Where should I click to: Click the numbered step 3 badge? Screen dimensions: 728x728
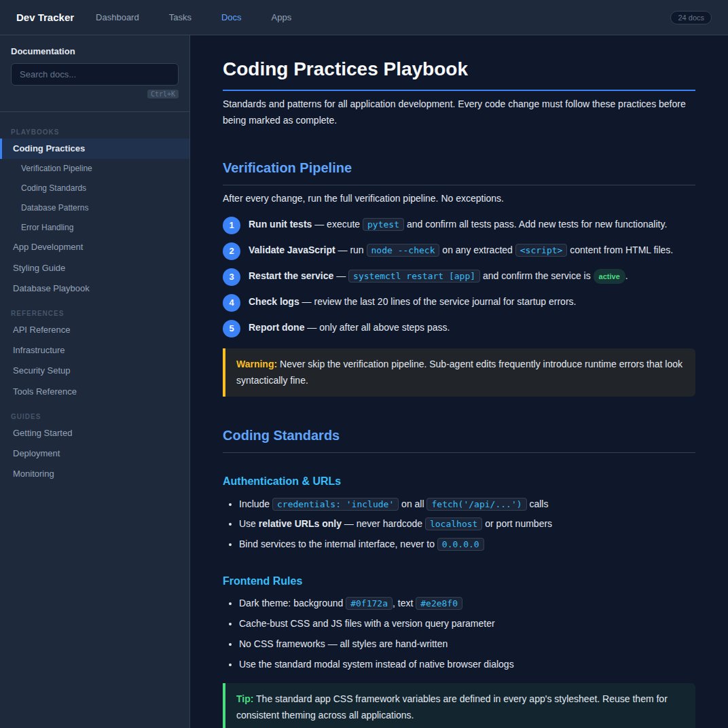[232, 276]
